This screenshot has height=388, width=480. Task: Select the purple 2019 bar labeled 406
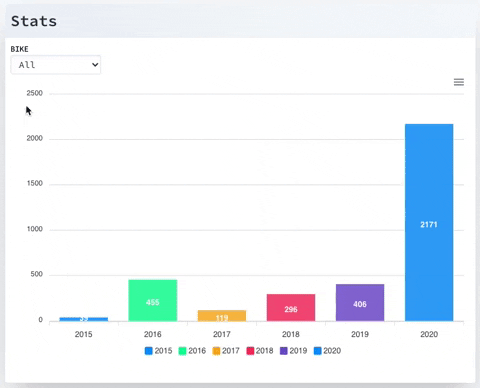(x=360, y=303)
